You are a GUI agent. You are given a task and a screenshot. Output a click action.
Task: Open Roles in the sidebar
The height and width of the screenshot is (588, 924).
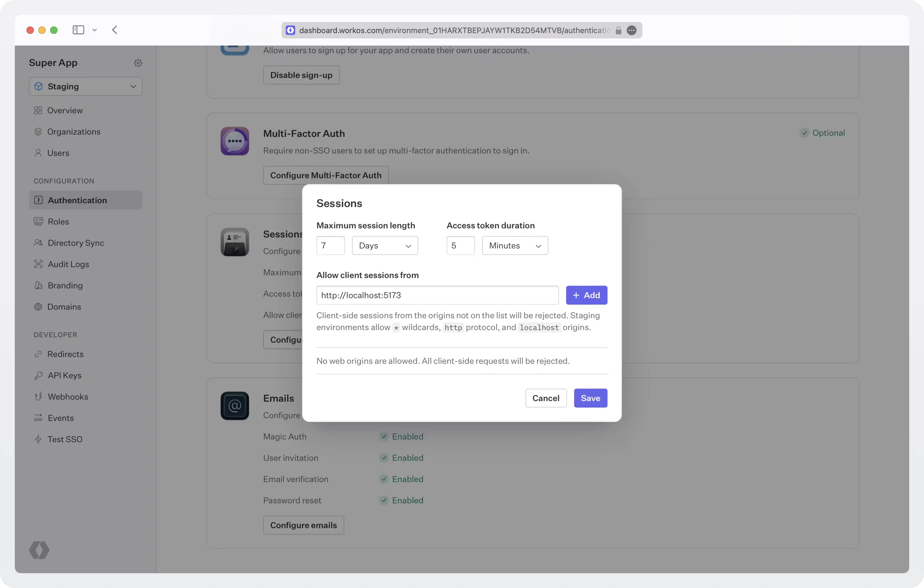point(86,221)
